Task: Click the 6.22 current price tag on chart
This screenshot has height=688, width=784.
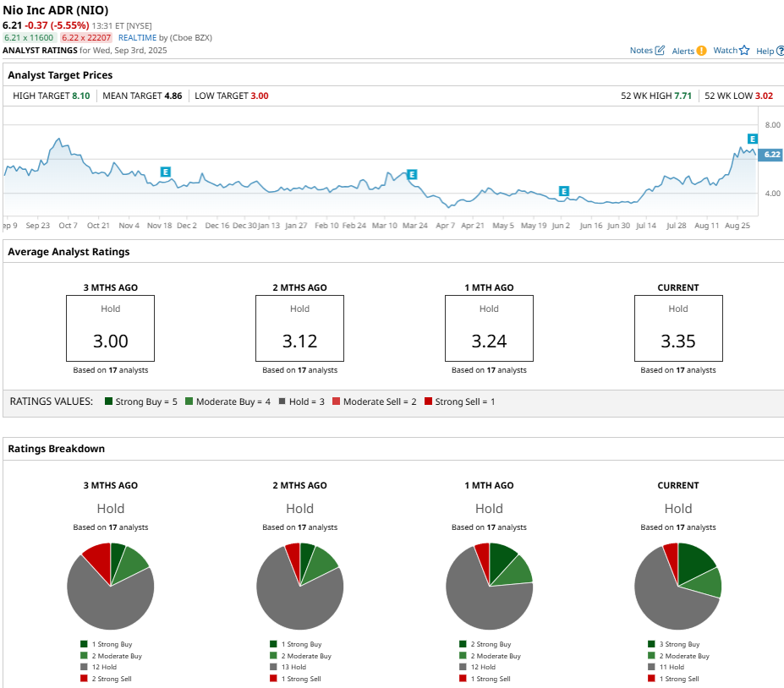Action: pyautogui.click(x=771, y=155)
